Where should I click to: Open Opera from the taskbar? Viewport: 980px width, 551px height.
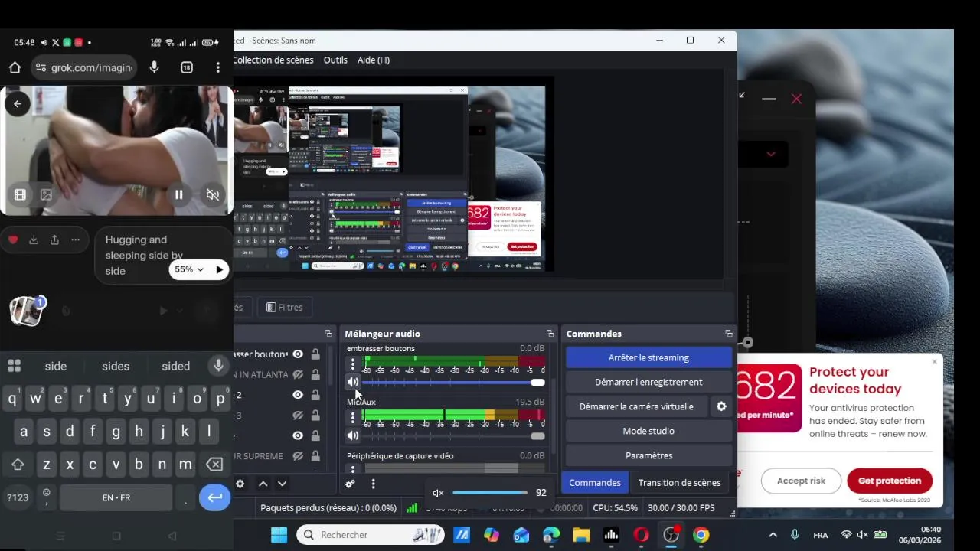641,535
